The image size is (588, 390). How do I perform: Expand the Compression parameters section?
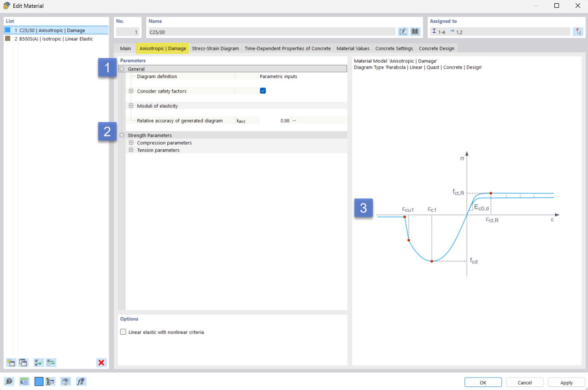pyautogui.click(x=130, y=143)
